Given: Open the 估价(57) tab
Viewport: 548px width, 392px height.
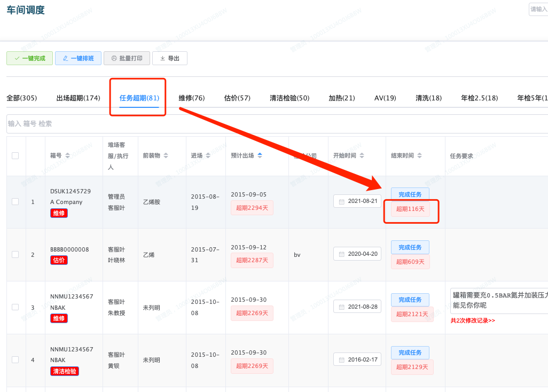Looking at the screenshot, I should click(x=237, y=98).
